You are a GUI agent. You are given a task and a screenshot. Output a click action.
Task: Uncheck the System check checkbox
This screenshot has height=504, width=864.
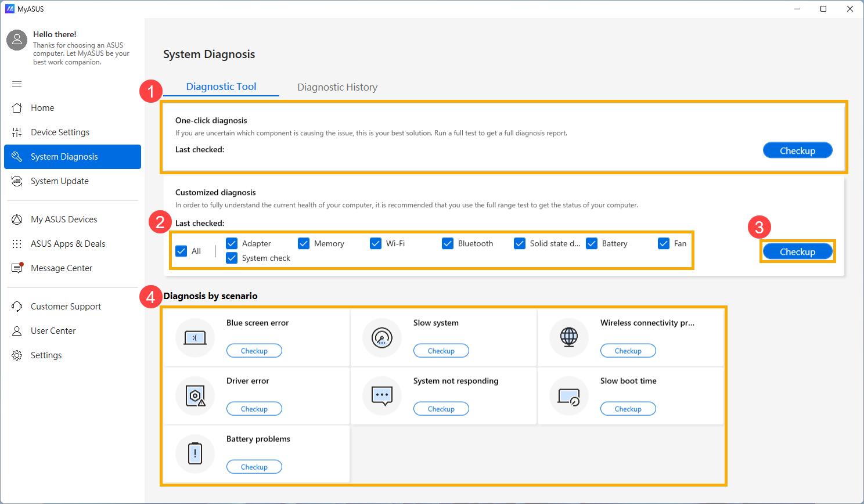232,258
